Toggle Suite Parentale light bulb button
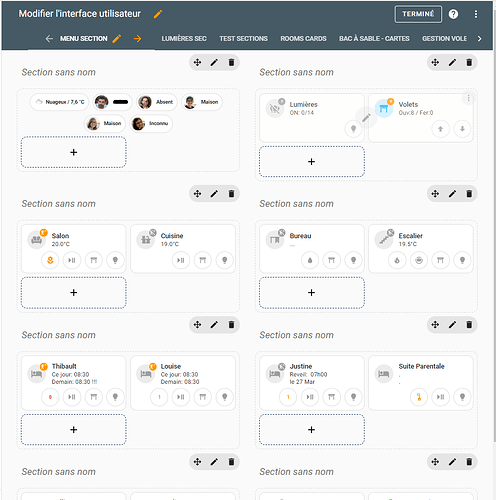Screen dimensions: 496x500 pyautogui.click(x=462, y=397)
